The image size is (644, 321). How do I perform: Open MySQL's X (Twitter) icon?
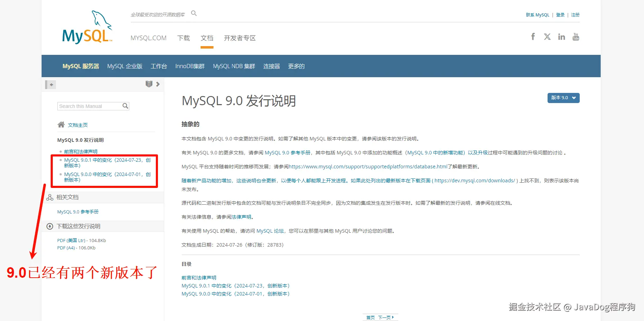(547, 37)
